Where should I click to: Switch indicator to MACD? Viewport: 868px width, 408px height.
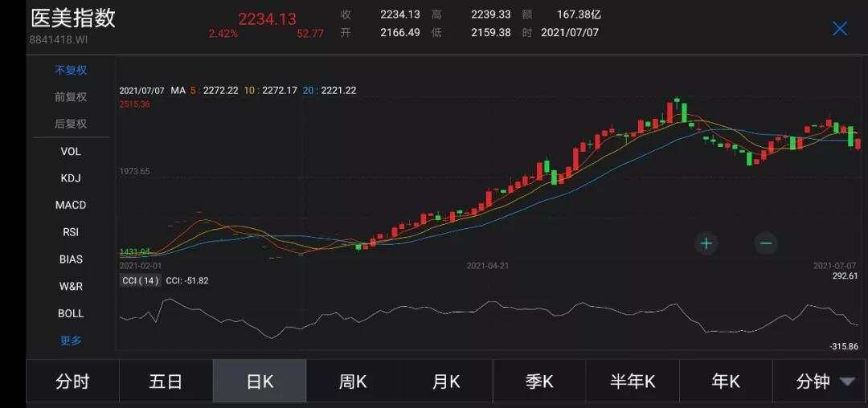71,205
